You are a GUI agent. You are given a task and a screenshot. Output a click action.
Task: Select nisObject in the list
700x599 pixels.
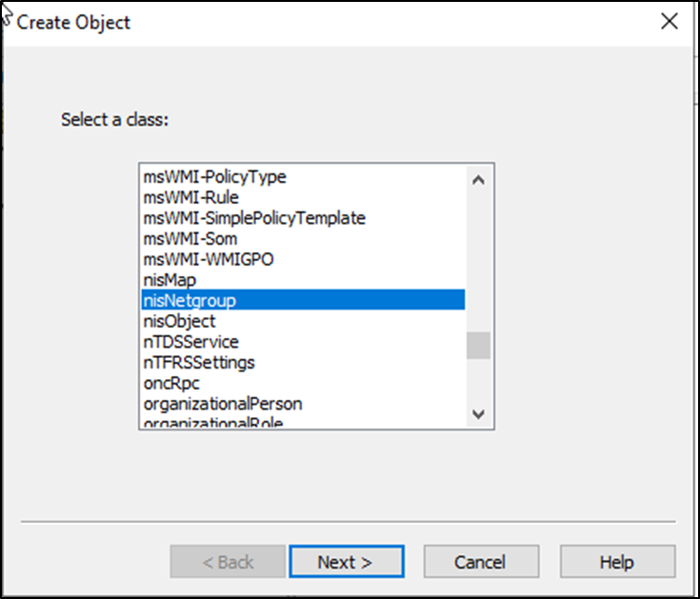(x=179, y=322)
